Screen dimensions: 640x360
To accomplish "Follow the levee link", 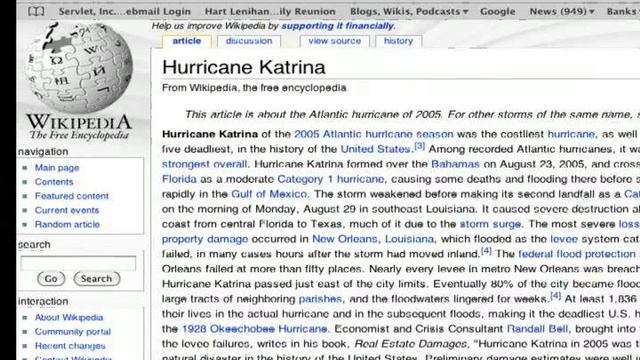I will click(564, 239).
